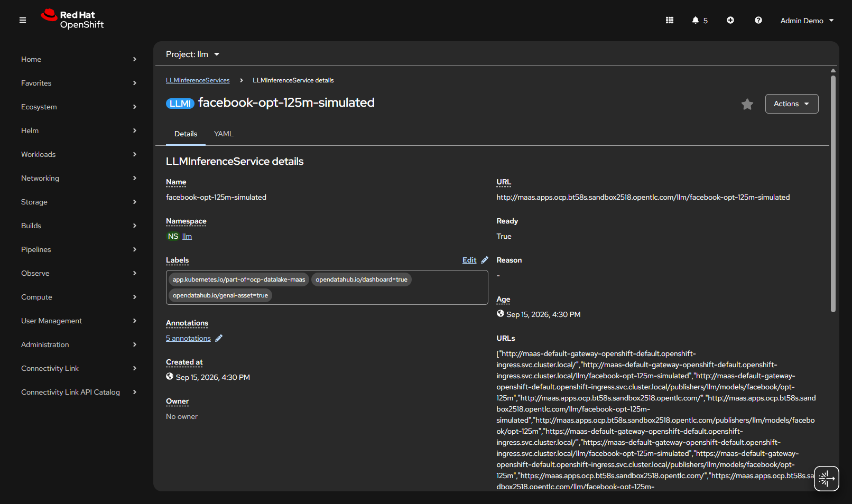
Task: Expand User Management in the sidebar
Action: pos(79,321)
